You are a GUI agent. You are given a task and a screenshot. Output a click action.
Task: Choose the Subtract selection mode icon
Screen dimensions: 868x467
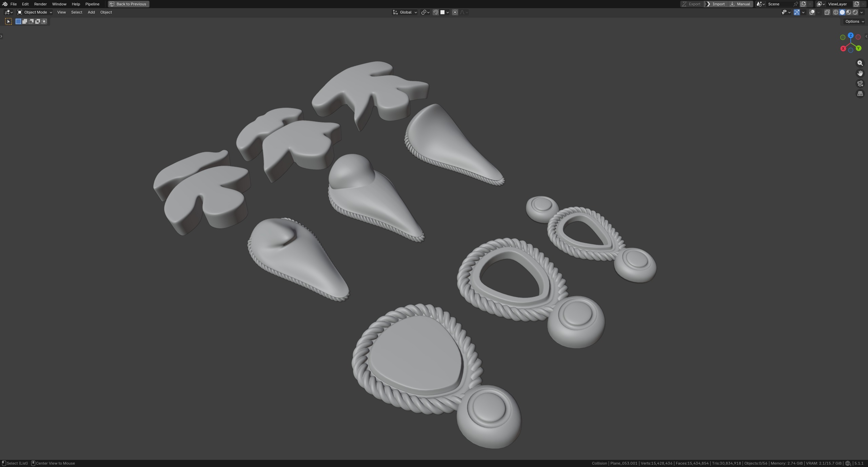[x=31, y=21]
